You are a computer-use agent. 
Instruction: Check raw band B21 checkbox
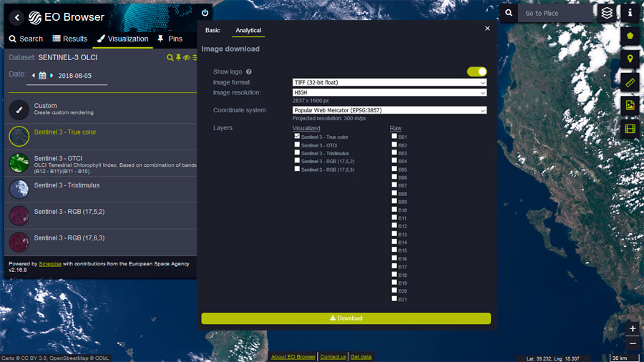[x=394, y=299]
